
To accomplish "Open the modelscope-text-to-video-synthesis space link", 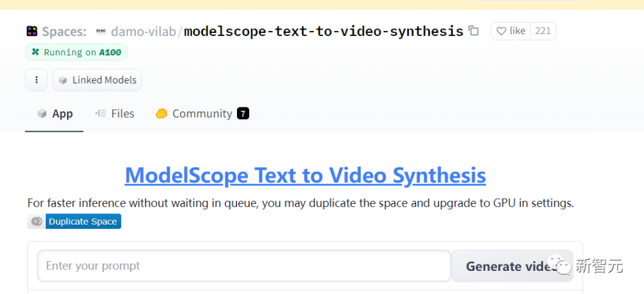I will point(323,31).
